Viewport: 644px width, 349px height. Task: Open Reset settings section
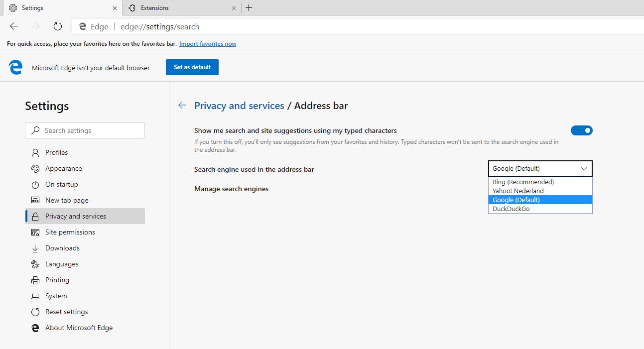click(x=66, y=312)
